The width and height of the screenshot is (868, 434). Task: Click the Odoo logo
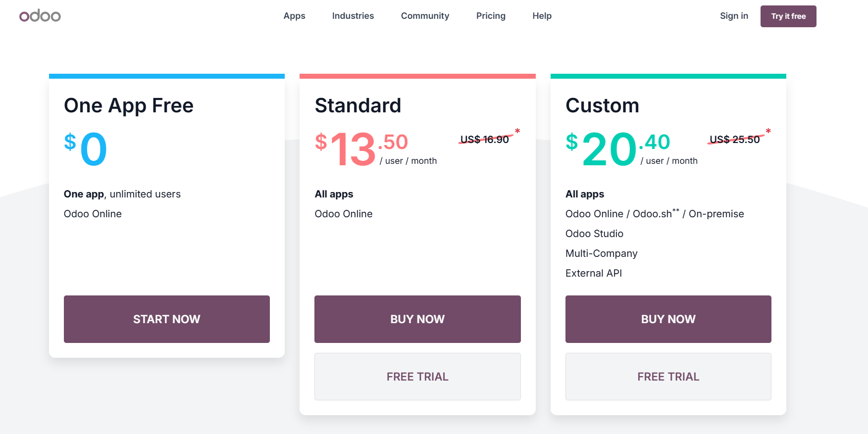[40, 16]
